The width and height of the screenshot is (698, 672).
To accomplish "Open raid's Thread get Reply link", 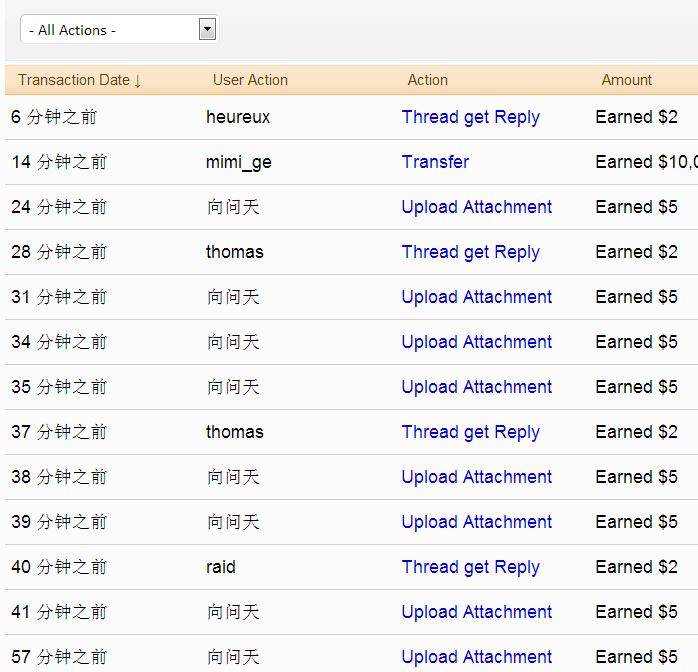I will (x=470, y=567).
